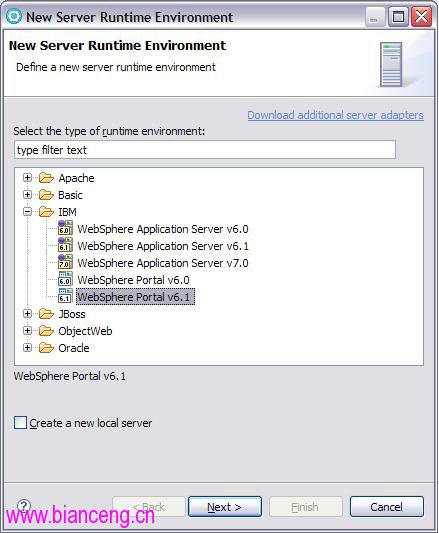Collapse the IBM tree node
The width and height of the screenshot is (439, 533).
pyautogui.click(x=27, y=211)
